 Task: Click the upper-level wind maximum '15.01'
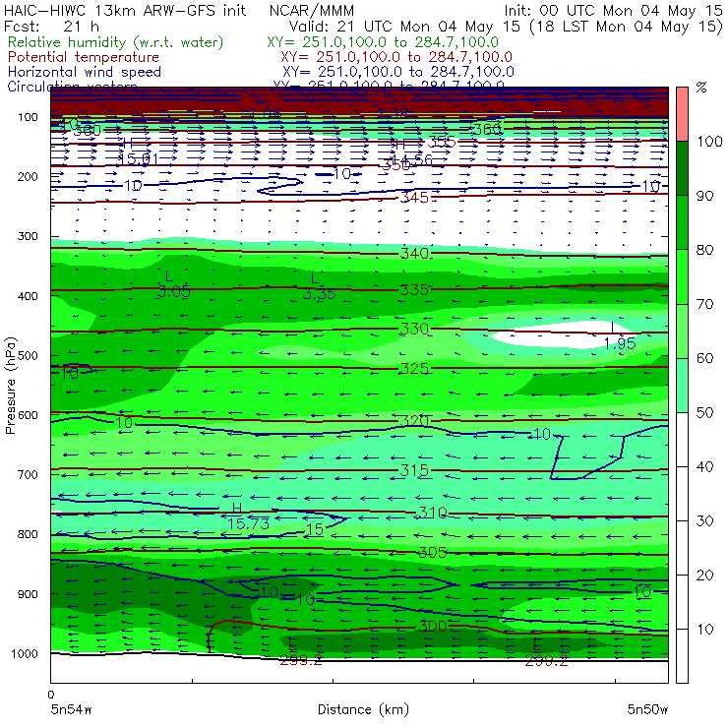coord(139,158)
